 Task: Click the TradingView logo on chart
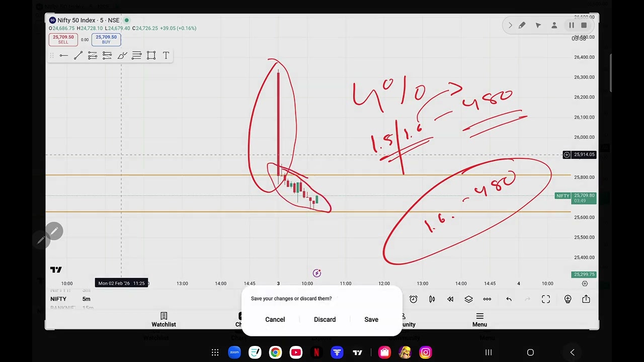click(56, 270)
